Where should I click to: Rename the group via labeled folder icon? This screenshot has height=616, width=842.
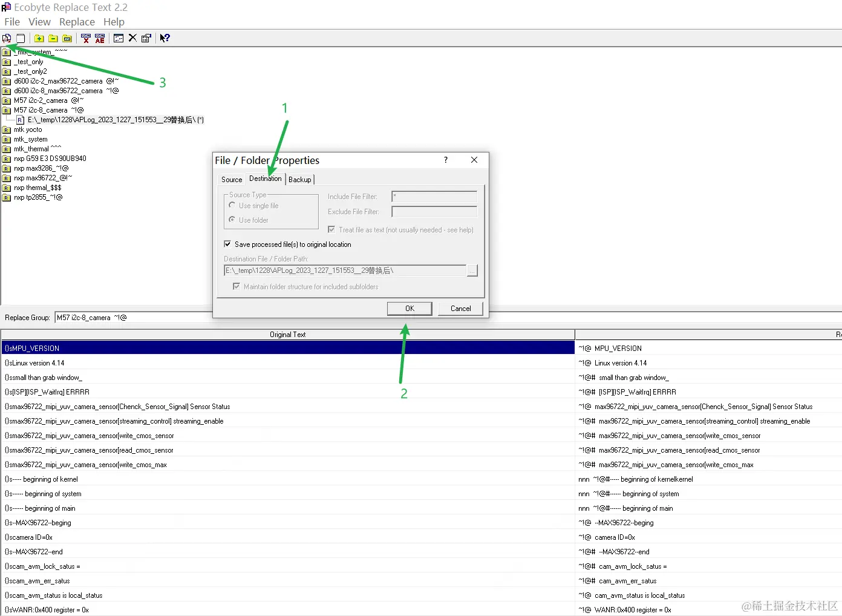pos(67,38)
